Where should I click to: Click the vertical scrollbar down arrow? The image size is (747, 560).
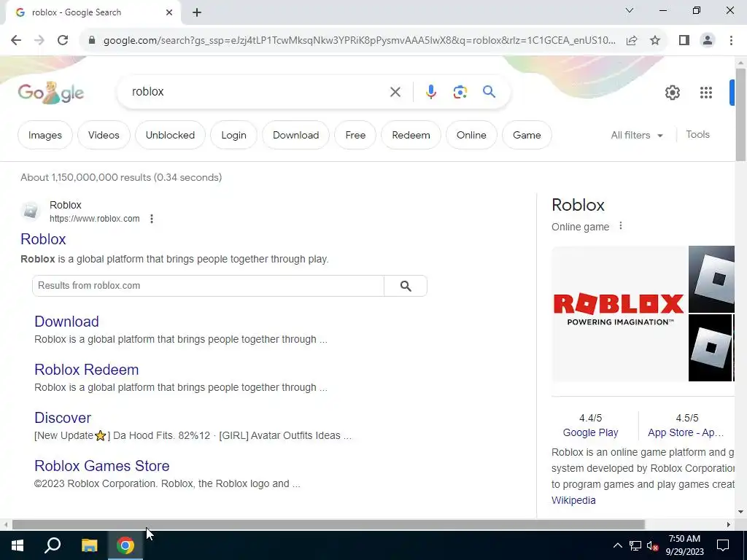[x=740, y=512]
